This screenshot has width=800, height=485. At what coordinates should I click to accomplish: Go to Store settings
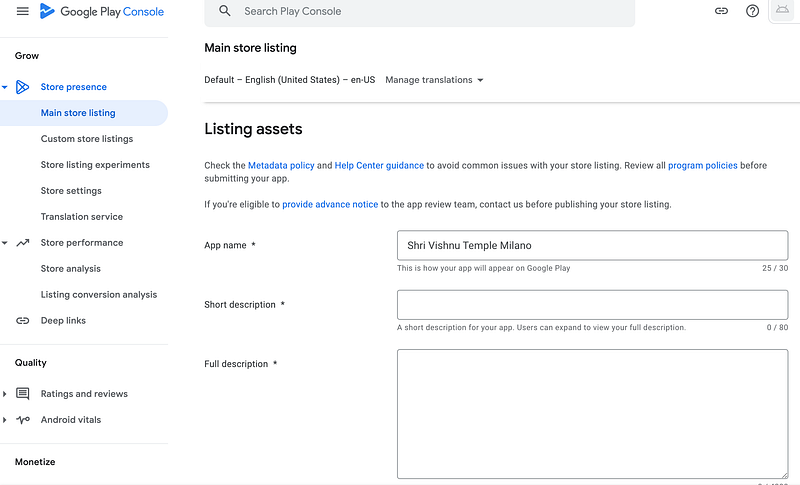coord(71,191)
